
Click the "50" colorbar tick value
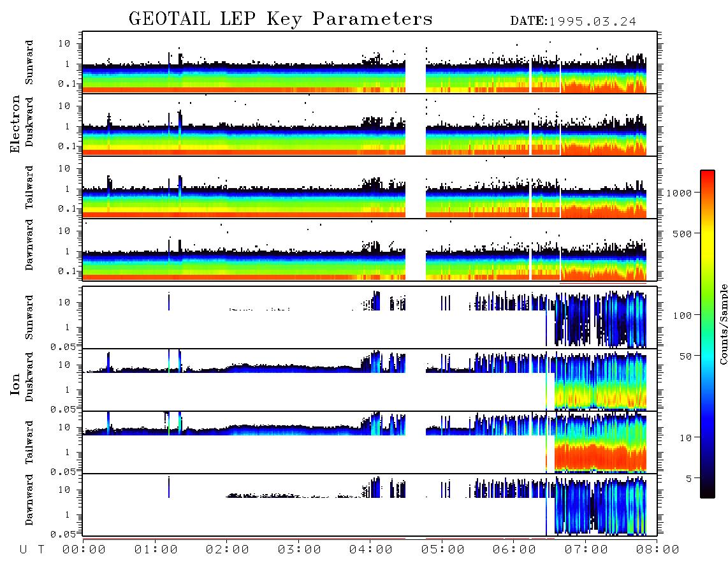[x=686, y=356]
